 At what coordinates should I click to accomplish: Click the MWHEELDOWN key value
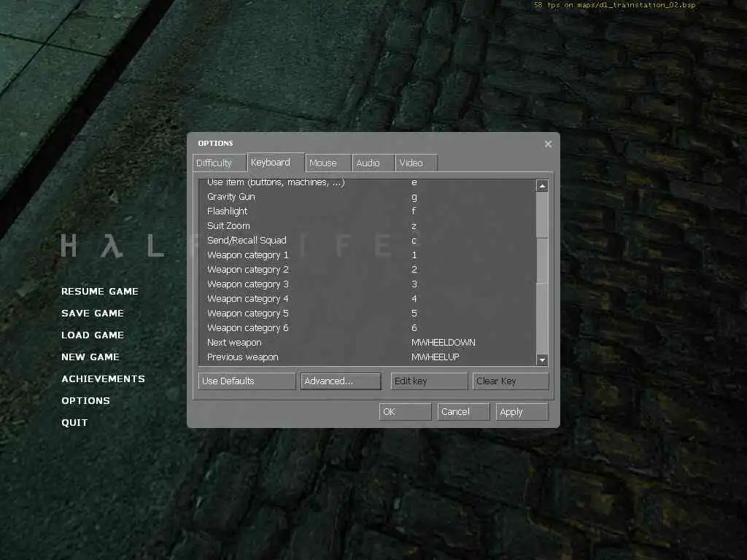click(x=443, y=343)
